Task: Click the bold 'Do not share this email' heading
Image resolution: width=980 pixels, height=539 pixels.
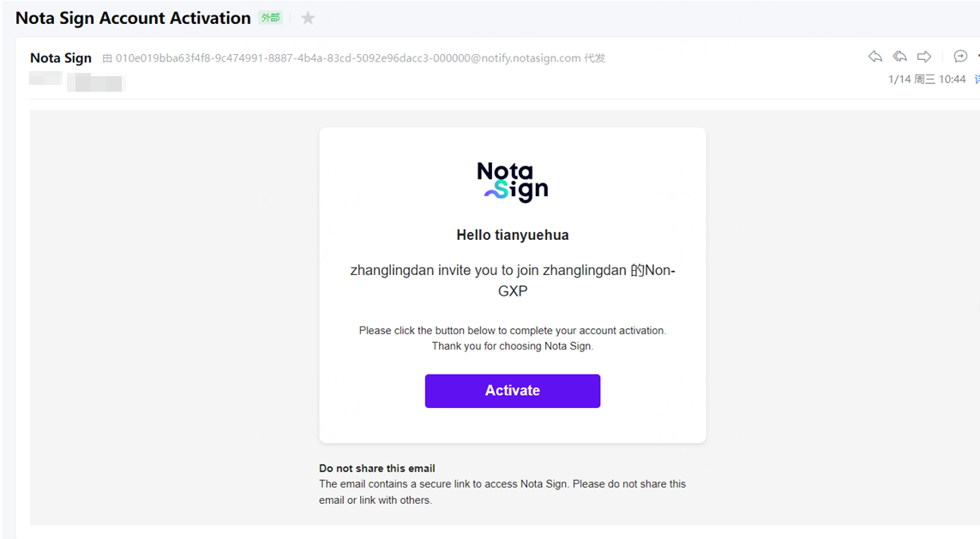Action: pyautogui.click(x=377, y=469)
